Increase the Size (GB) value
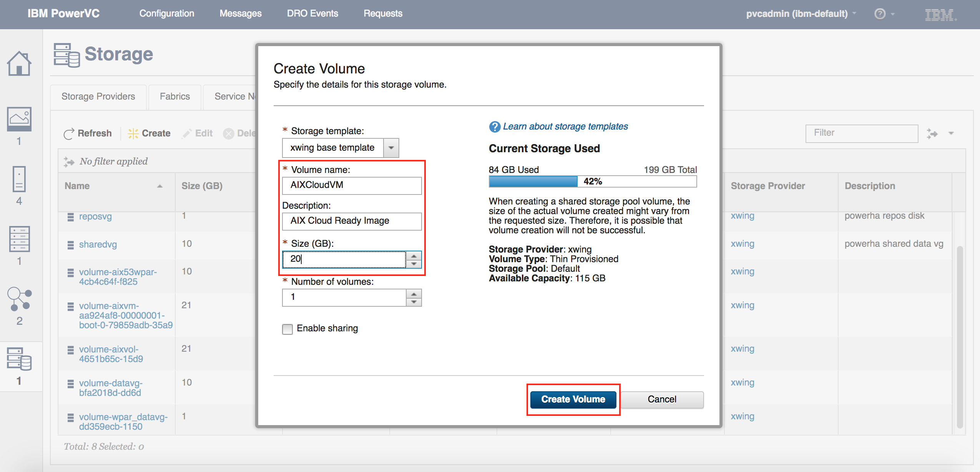Image resolution: width=980 pixels, height=472 pixels. (x=414, y=256)
